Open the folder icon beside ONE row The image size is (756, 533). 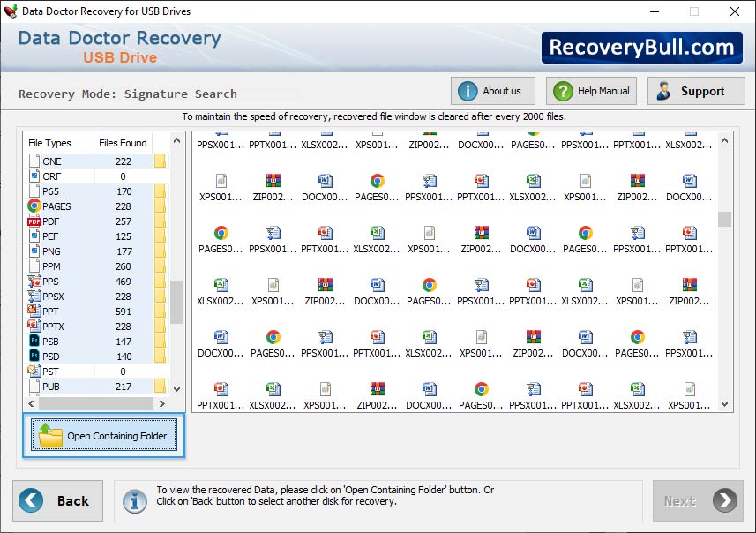(x=160, y=161)
